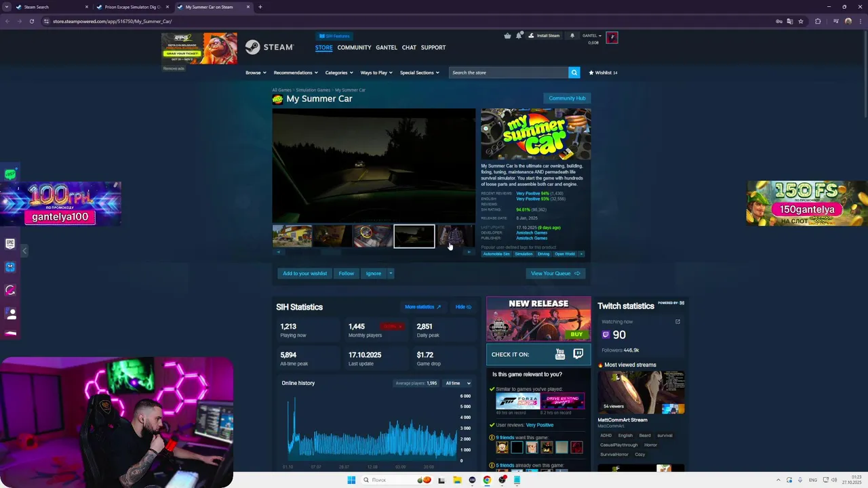Image resolution: width=868 pixels, height=488 pixels.
Task: Open the Wishlist star link
Action: (603, 73)
